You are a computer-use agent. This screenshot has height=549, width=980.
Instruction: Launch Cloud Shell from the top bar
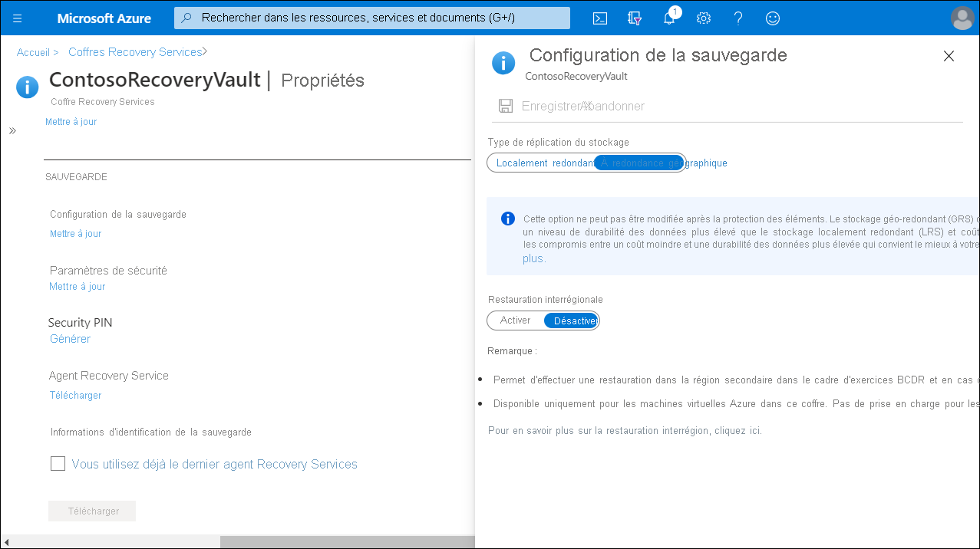tap(600, 18)
